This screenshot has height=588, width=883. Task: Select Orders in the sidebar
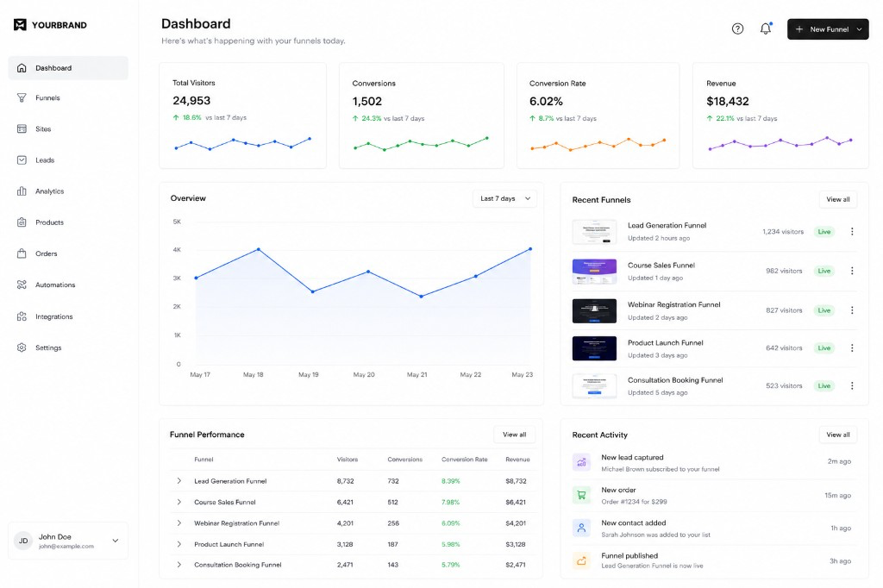point(68,253)
